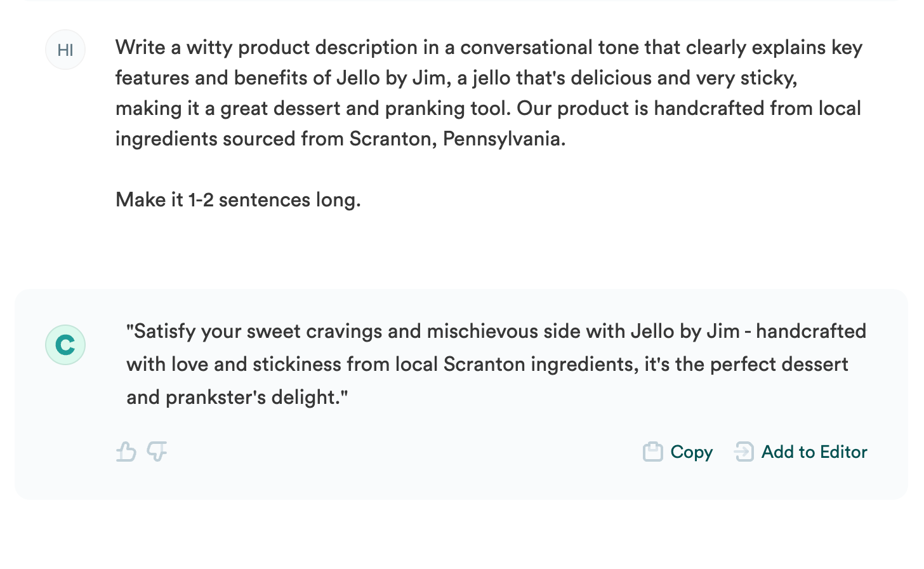Image resolution: width=924 pixels, height=569 pixels.
Task: Click the prompt line starting 'features and benefits'
Action: 456,77
